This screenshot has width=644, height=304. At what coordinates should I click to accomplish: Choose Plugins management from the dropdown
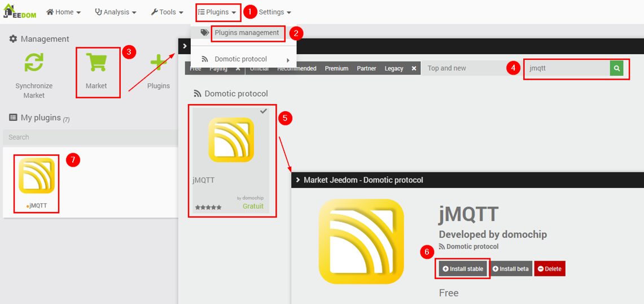(247, 33)
